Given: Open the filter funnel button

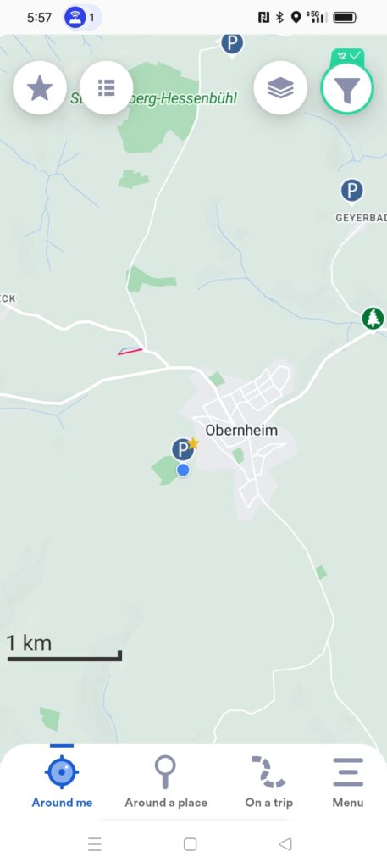Looking at the screenshot, I should click(347, 88).
